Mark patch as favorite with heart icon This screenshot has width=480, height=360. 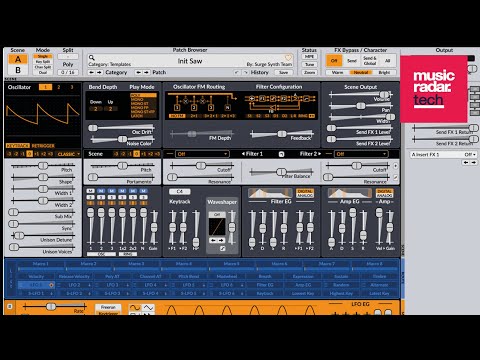click(x=288, y=57)
